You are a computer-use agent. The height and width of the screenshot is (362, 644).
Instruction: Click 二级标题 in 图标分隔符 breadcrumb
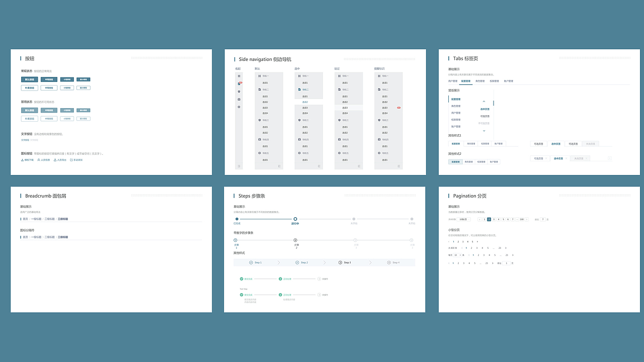(x=50, y=237)
